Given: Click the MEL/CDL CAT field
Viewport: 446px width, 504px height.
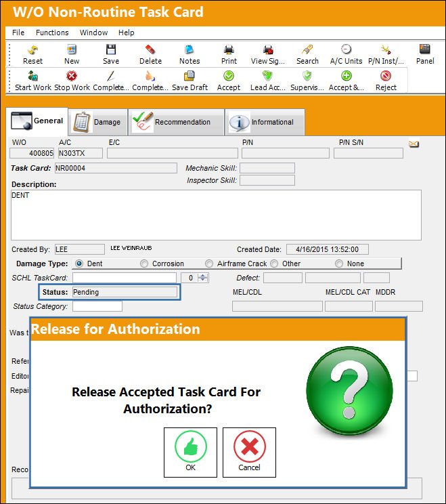Looking at the screenshot, I should [349, 306].
